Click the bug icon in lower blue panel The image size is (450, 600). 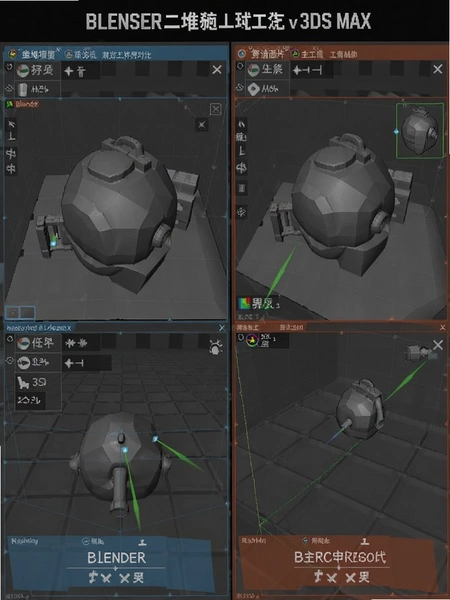point(215,347)
